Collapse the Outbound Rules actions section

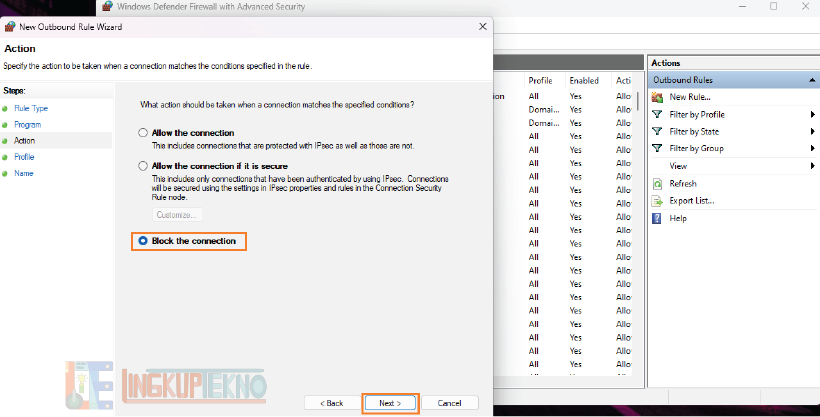coord(812,80)
